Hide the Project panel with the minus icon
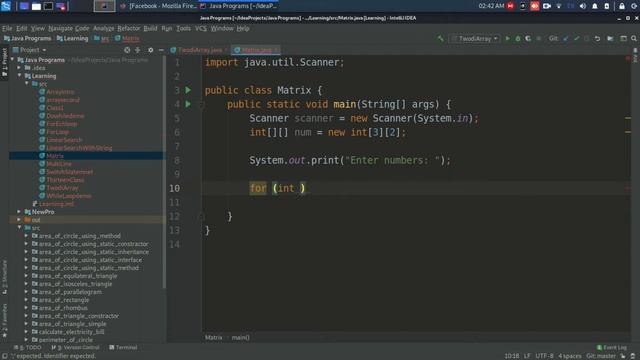 (161, 50)
